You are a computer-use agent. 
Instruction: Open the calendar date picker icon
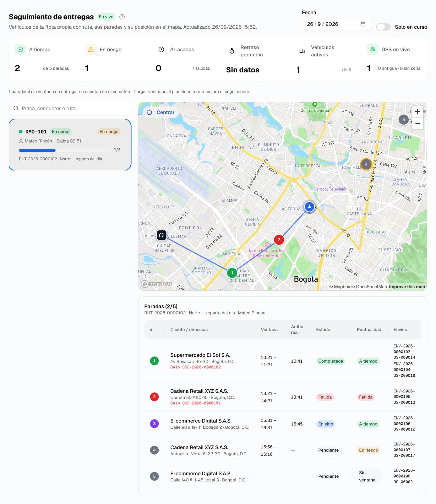pos(363,24)
